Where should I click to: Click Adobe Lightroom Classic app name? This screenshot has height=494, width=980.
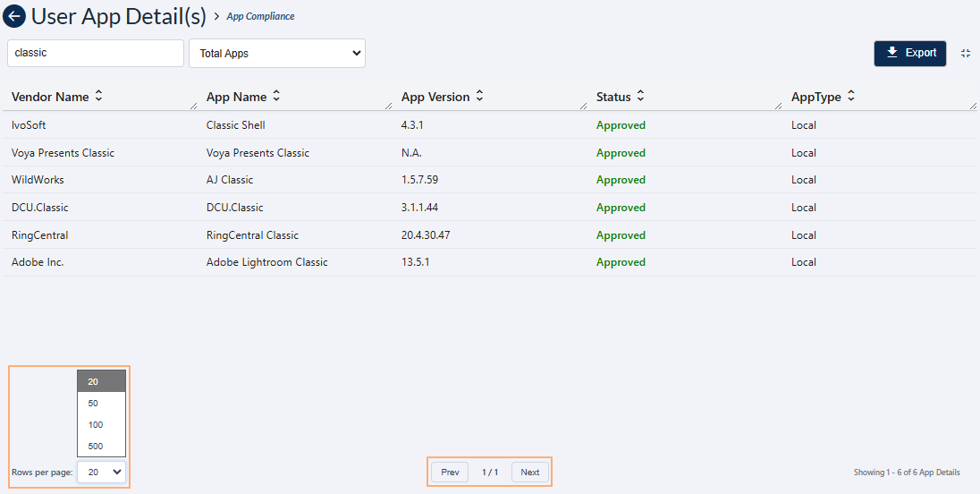[266, 262]
